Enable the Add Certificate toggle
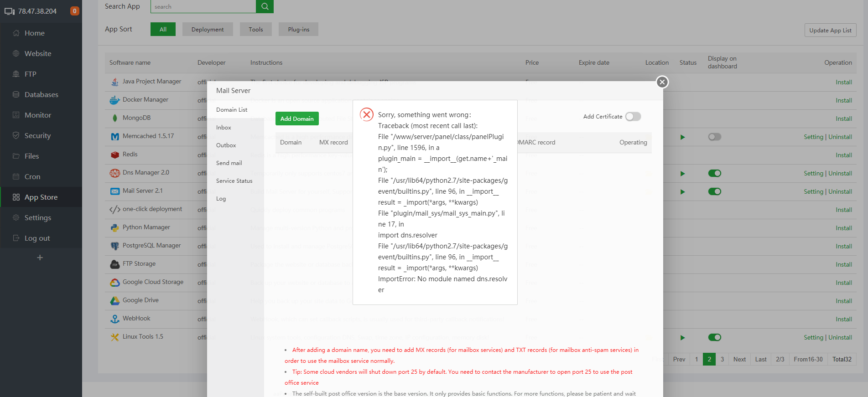 633,117
